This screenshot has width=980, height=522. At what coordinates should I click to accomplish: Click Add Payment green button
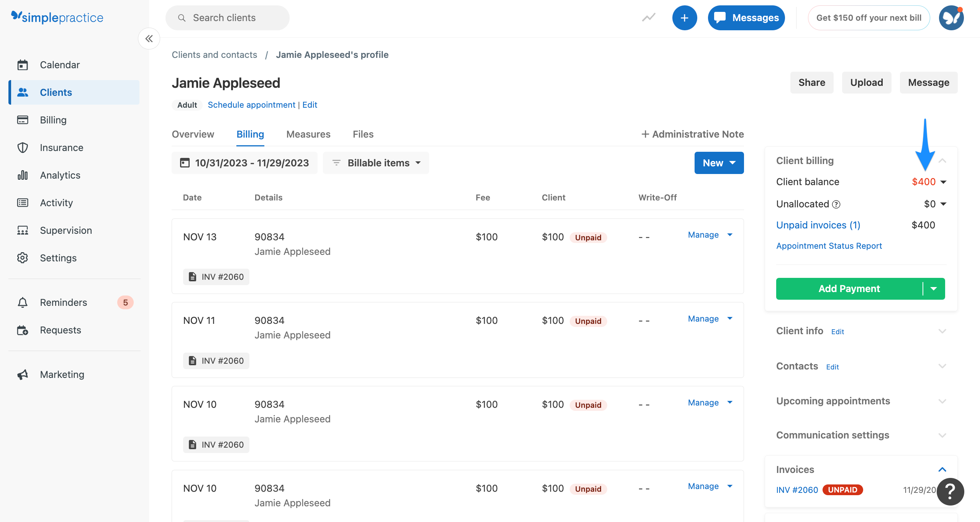pos(849,289)
